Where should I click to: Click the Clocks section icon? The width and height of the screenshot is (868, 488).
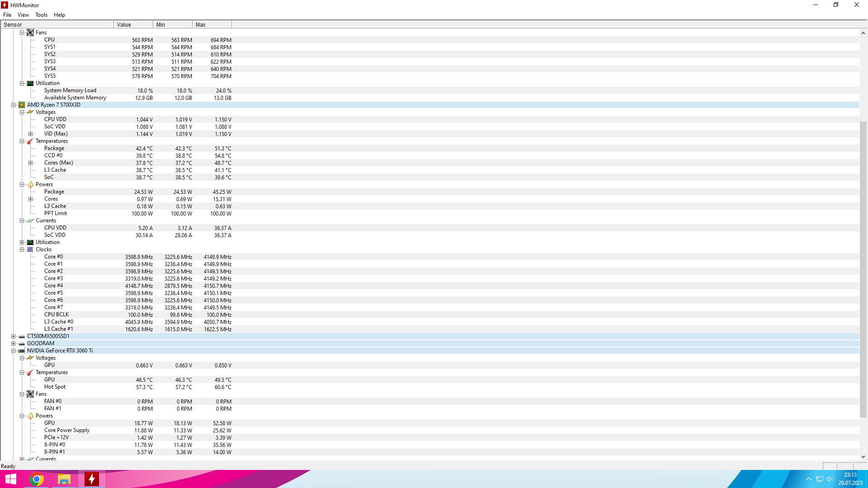tap(30, 249)
